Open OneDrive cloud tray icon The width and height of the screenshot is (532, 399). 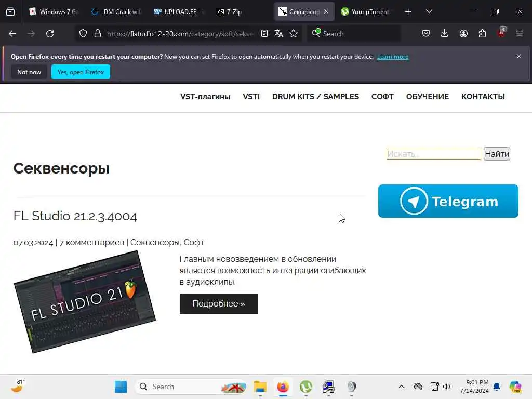pyautogui.click(x=418, y=387)
